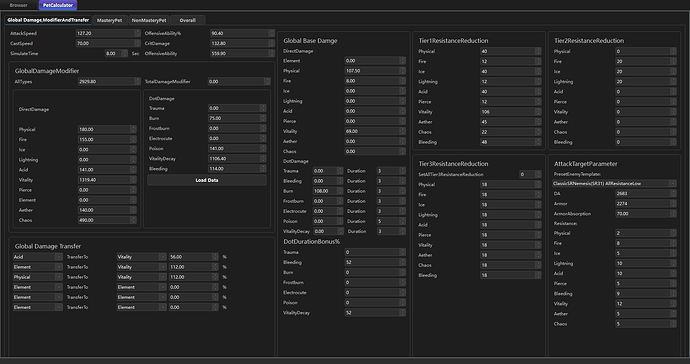Click the OffensiveAbility% field showing 90.40
The height and width of the screenshot is (364, 690).
click(x=242, y=33)
